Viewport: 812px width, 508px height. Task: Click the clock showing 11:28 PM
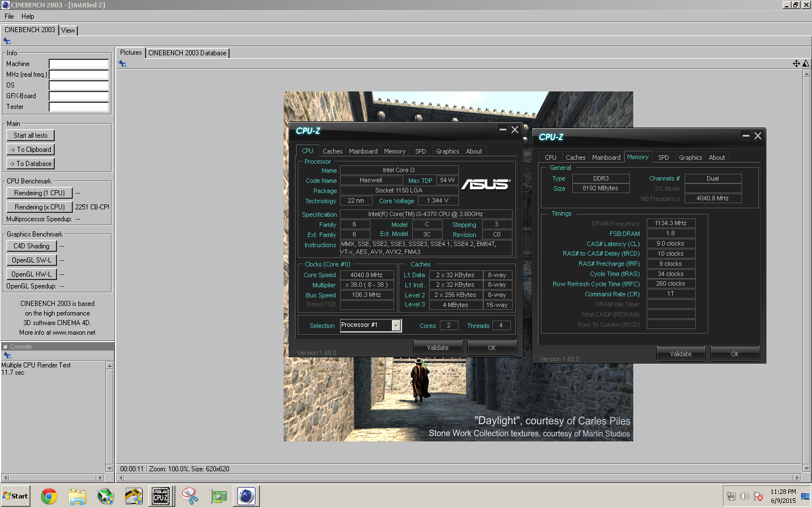[783, 492]
